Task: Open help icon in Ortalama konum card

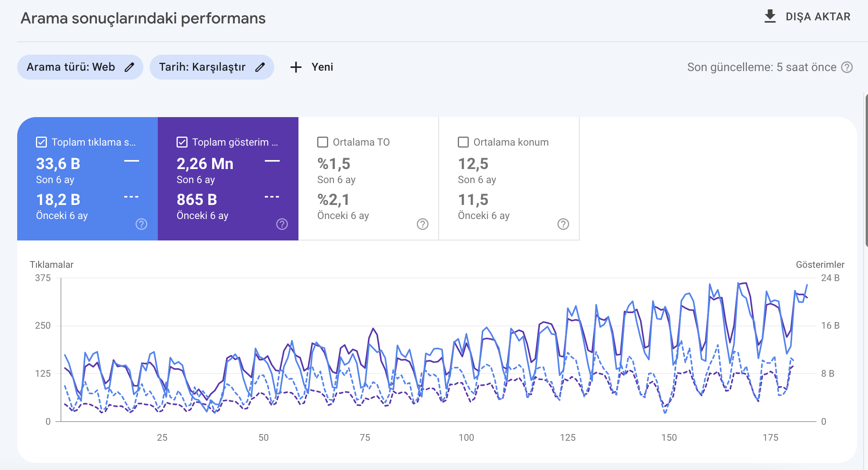Action: pyautogui.click(x=563, y=224)
